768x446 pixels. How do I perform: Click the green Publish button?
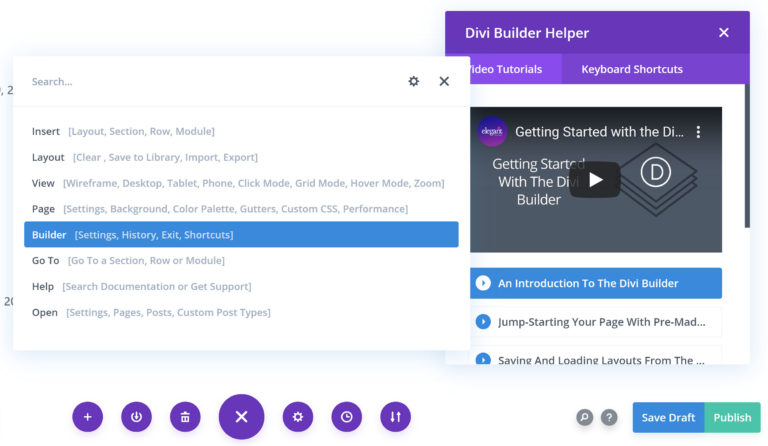point(732,418)
